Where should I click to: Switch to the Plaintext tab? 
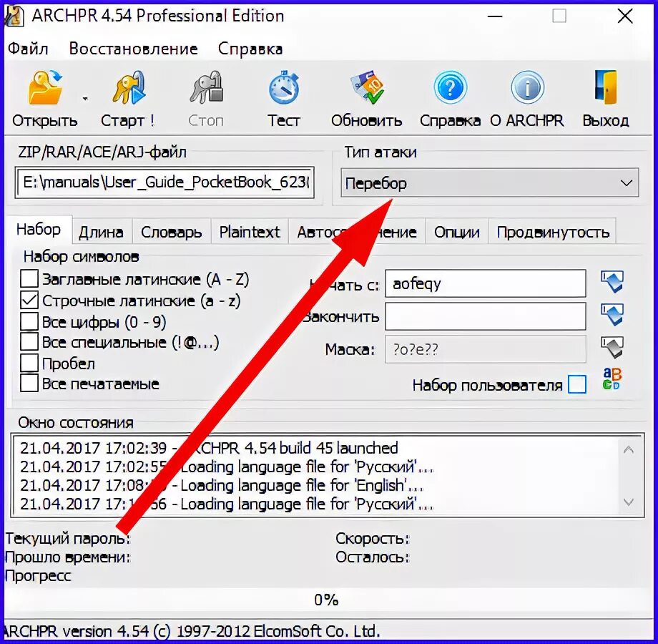(250, 232)
